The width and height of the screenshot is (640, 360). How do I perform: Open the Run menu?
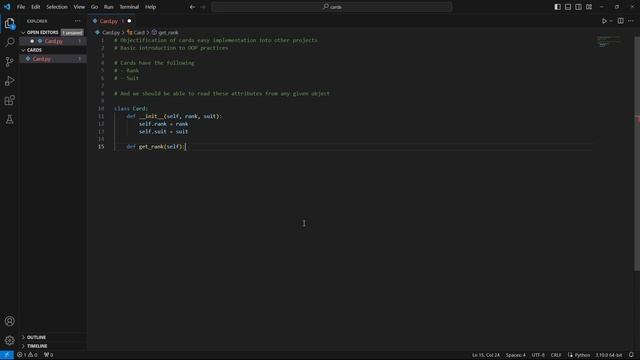108,7
